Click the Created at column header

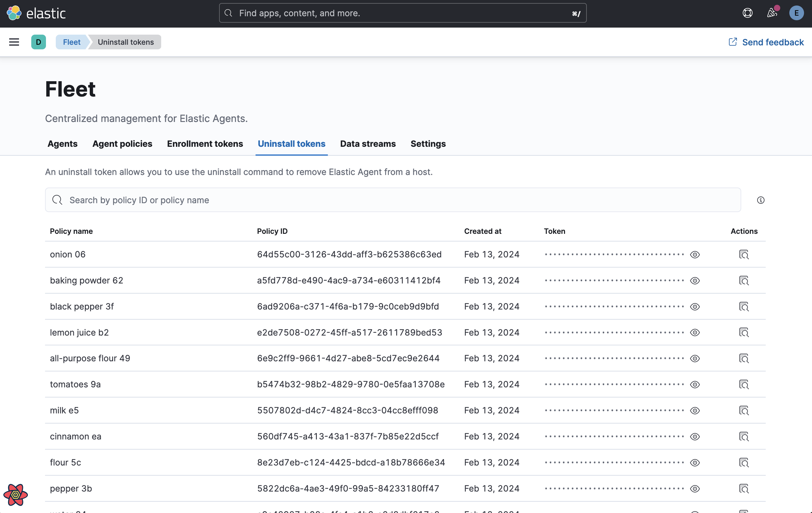[483, 231]
